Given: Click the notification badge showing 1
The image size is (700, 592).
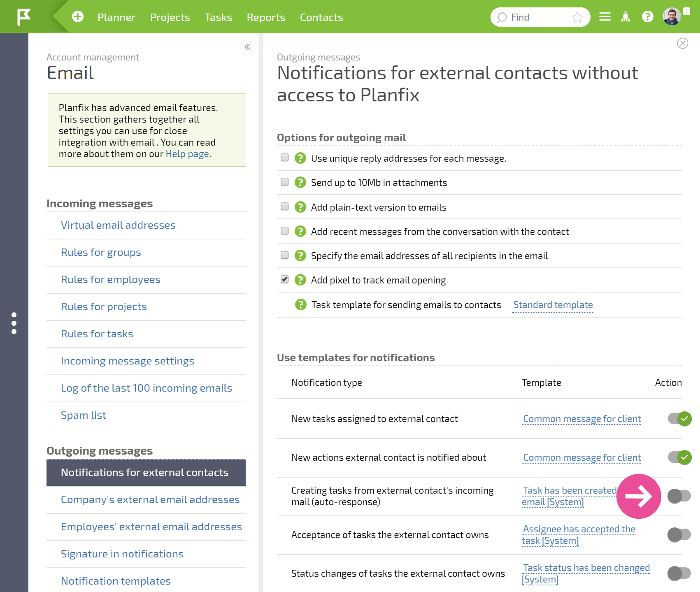Looking at the screenshot, I should click(x=686, y=12).
